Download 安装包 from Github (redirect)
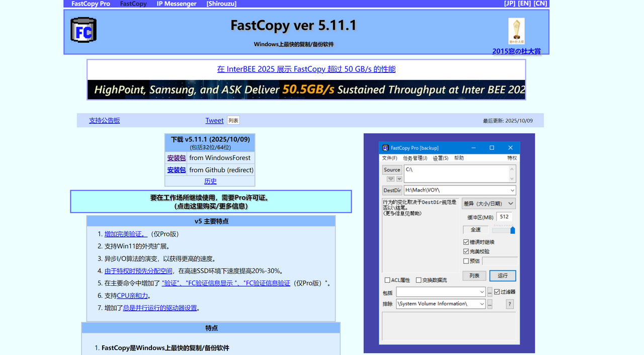This screenshot has height=355, width=644. (x=176, y=169)
